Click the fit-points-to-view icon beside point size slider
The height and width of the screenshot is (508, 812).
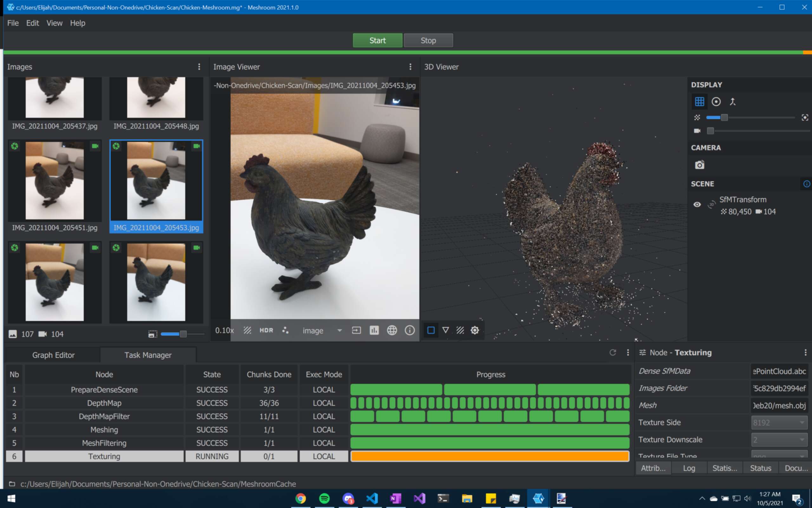click(x=805, y=117)
